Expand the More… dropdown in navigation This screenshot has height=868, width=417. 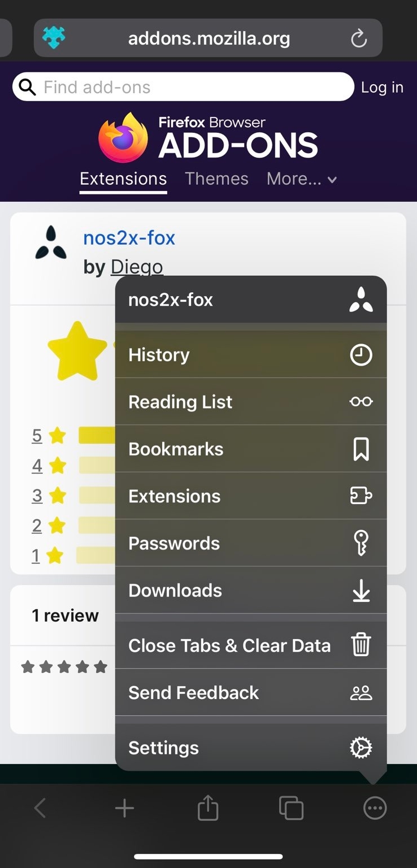pyautogui.click(x=302, y=179)
